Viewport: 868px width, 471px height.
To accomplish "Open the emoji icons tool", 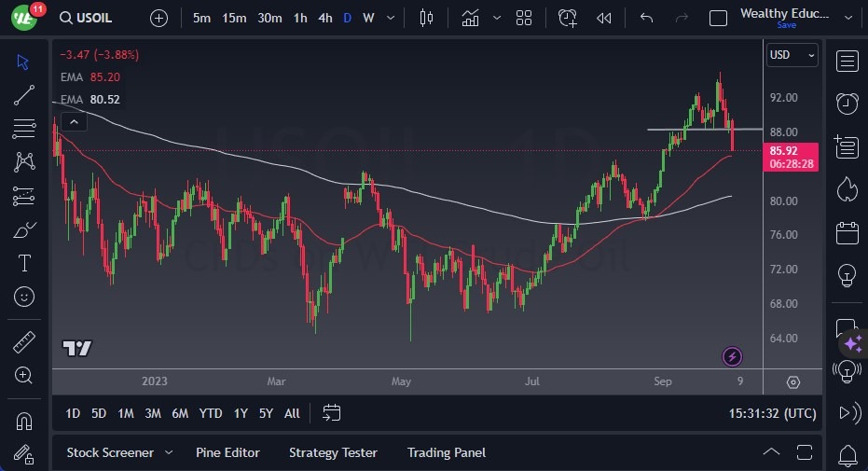I will tap(24, 297).
